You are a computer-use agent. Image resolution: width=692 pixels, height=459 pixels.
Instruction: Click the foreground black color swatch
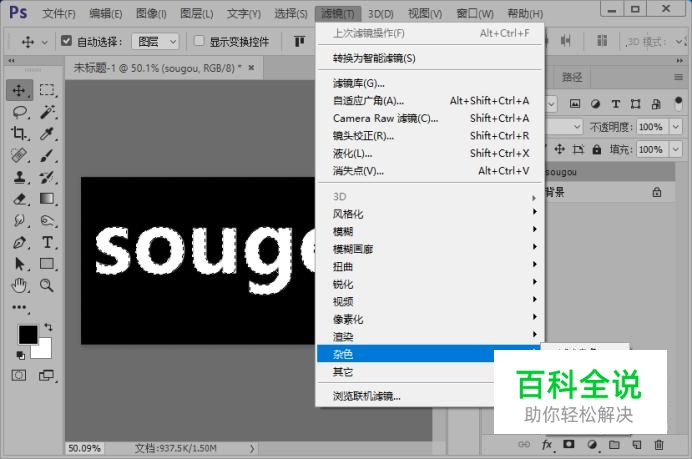click(x=27, y=334)
